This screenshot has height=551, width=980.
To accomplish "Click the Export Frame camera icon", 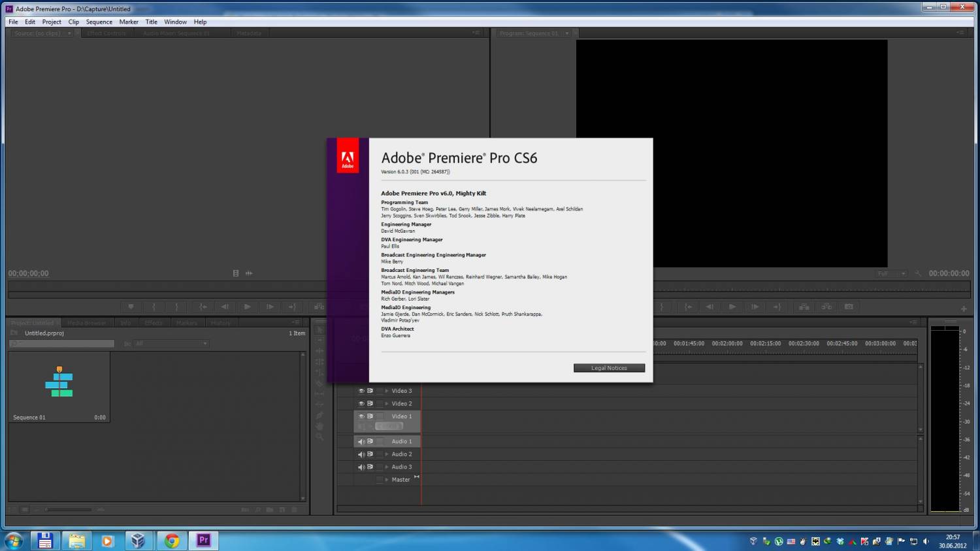I will click(849, 307).
